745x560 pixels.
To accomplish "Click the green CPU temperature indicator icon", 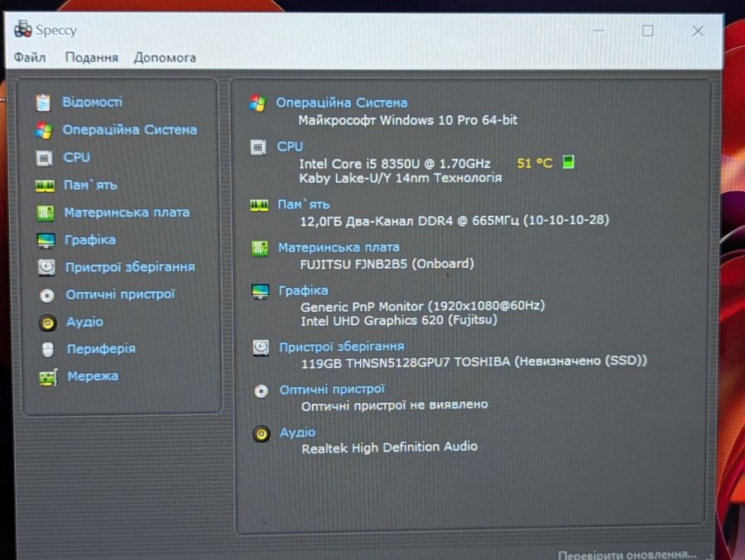I will pyautogui.click(x=568, y=162).
